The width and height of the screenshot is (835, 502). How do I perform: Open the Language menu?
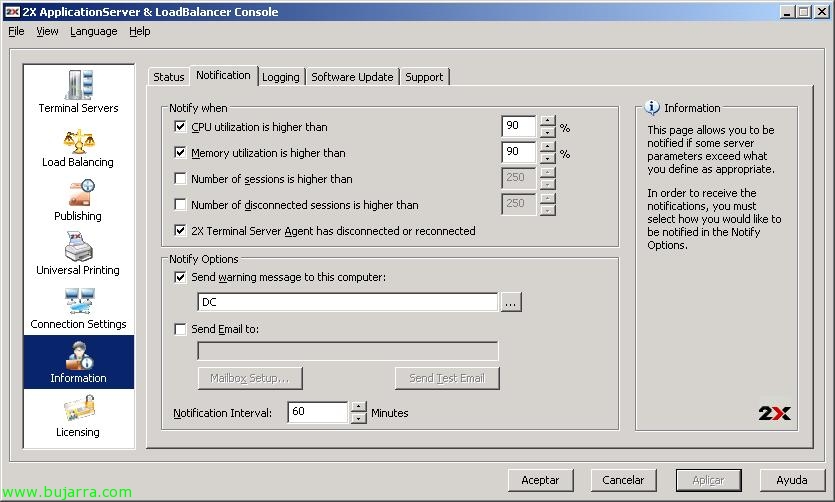[x=94, y=31]
